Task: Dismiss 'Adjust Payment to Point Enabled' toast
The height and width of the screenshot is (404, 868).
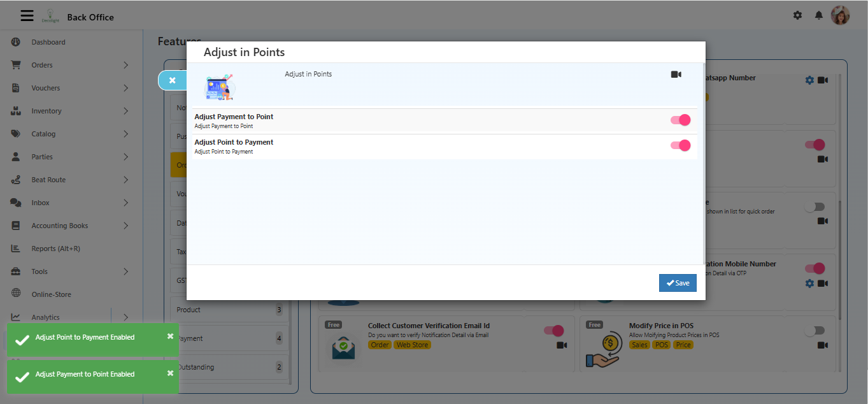Action: click(x=170, y=373)
